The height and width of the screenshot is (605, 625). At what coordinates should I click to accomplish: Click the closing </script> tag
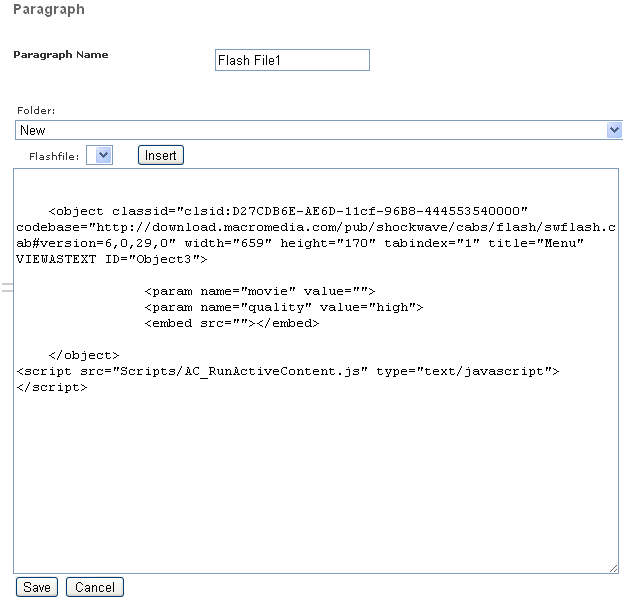pos(52,387)
